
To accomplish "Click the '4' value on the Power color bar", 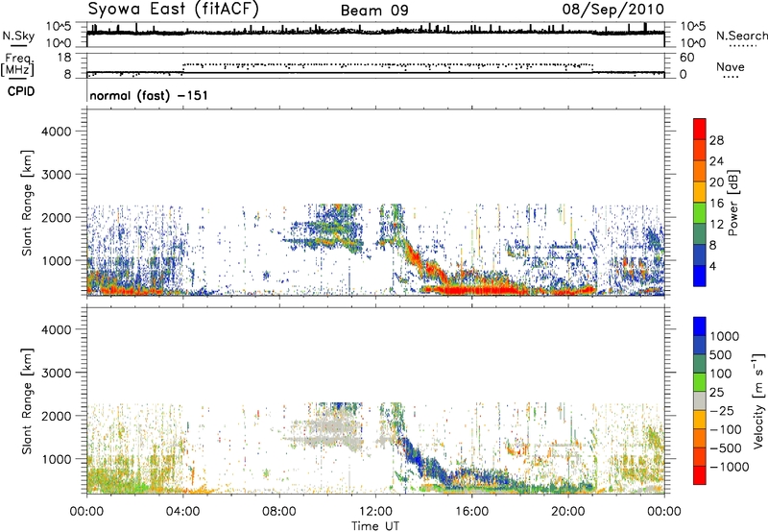I will point(713,267).
